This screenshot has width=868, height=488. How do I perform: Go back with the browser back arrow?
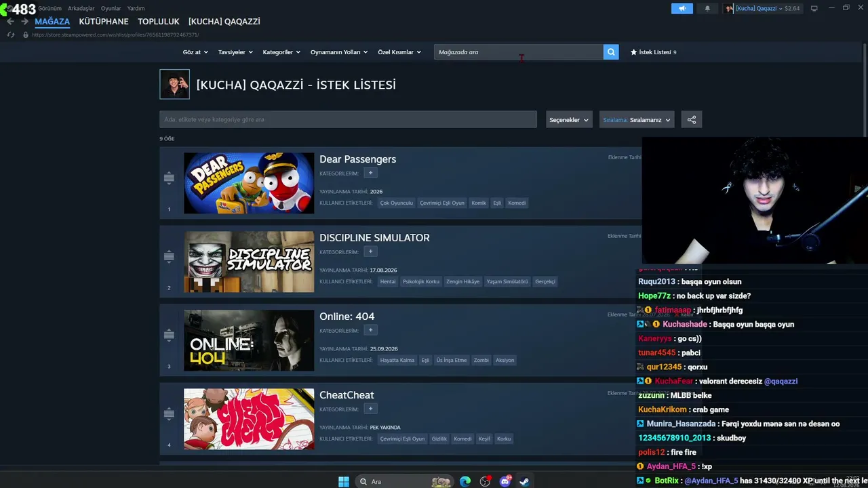(10, 22)
